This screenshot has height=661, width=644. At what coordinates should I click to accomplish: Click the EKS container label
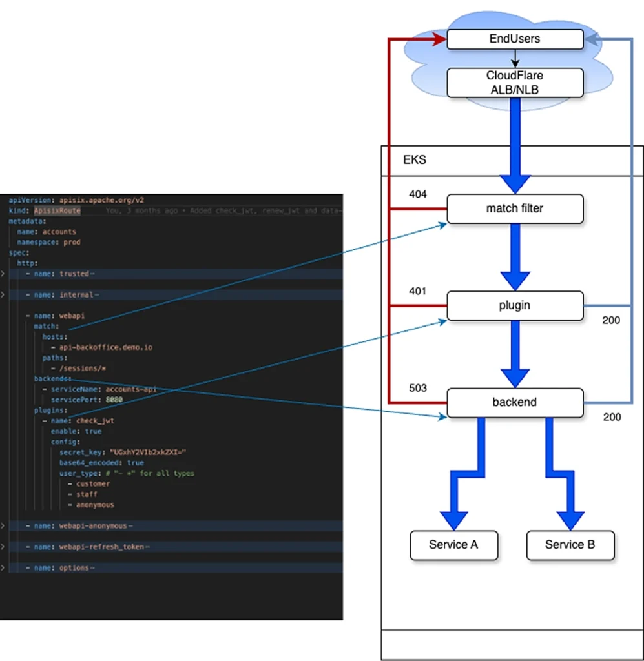414,159
